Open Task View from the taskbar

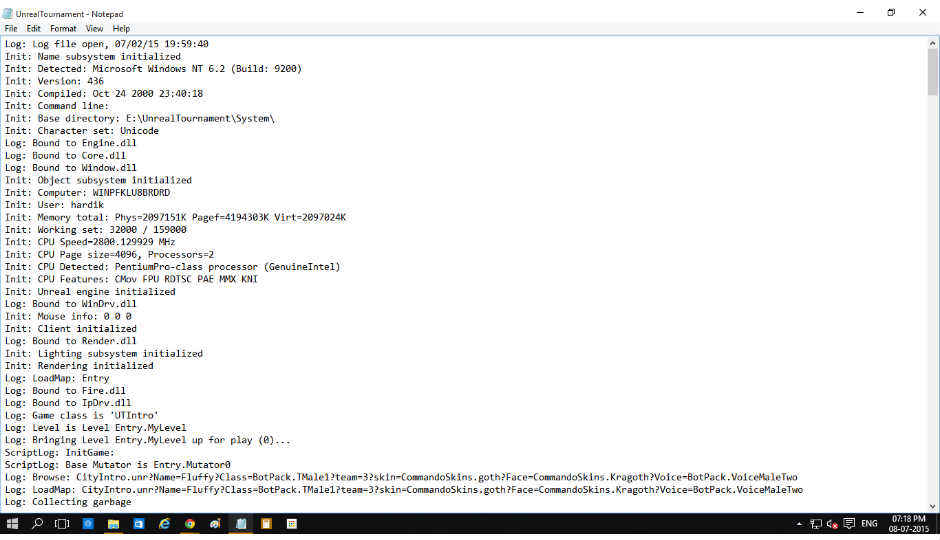(x=62, y=524)
